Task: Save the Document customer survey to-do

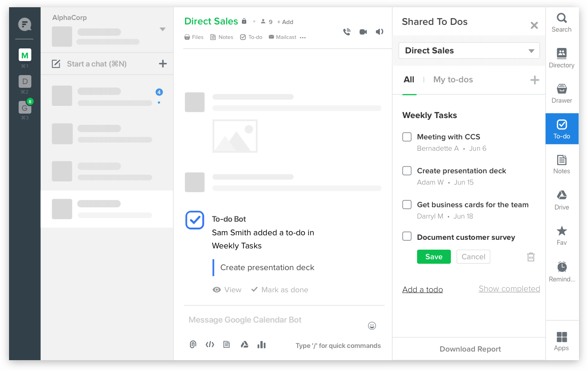Action: (434, 257)
